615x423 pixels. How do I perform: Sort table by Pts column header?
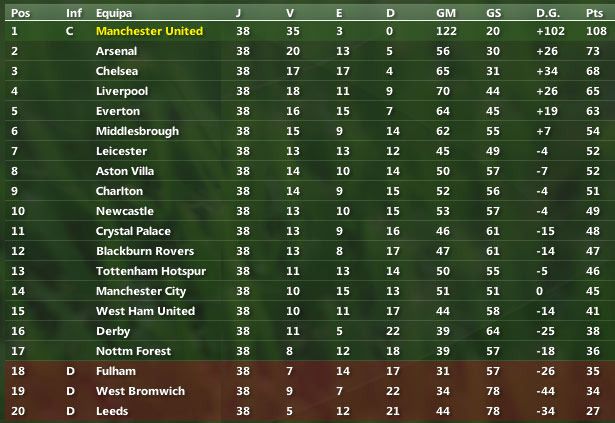coord(596,11)
